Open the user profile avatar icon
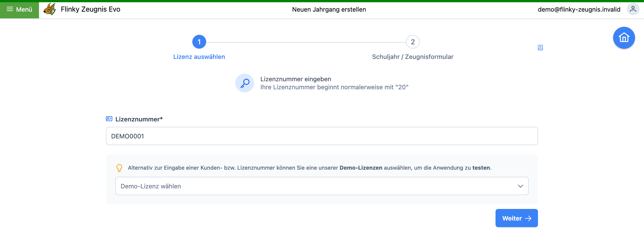644x250 pixels. 633,9
